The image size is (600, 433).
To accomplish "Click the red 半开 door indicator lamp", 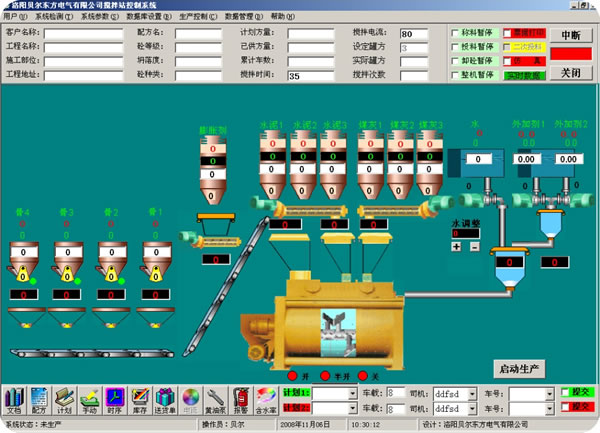I will (x=325, y=376).
